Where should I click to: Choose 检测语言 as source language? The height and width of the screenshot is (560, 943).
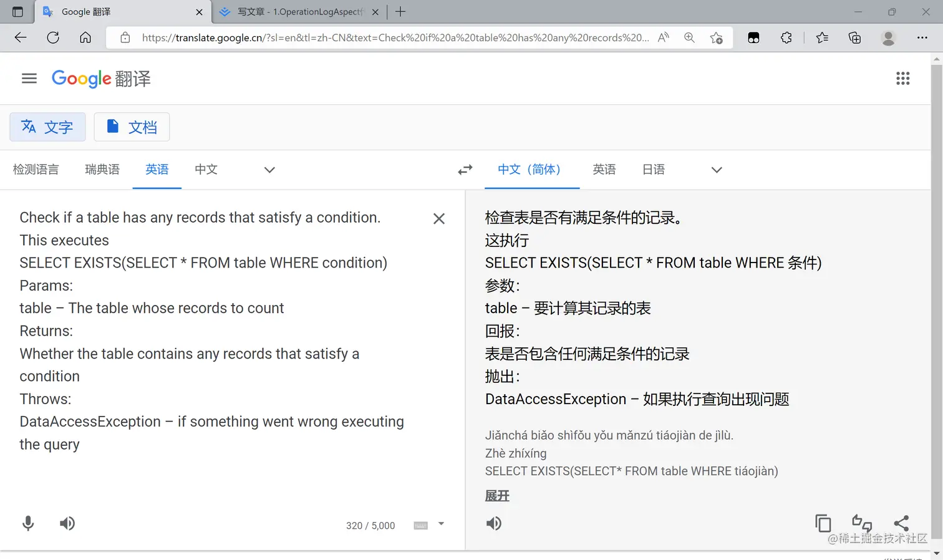pyautogui.click(x=36, y=170)
